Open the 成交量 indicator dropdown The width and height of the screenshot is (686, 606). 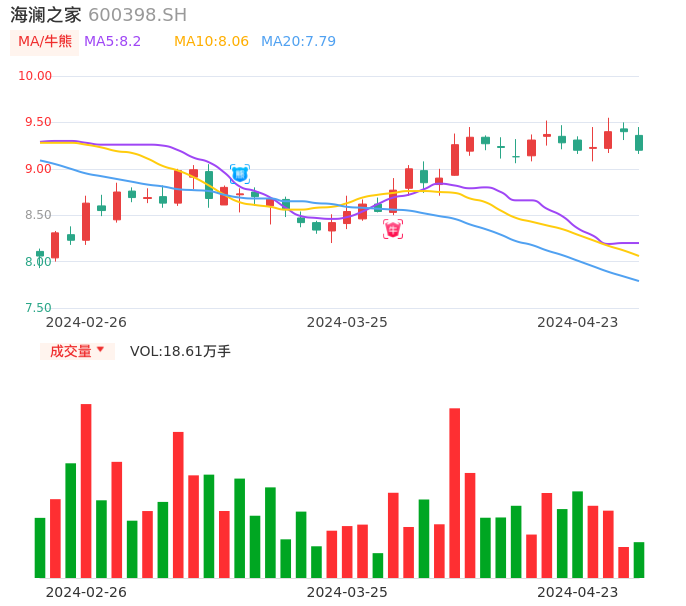(77, 351)
